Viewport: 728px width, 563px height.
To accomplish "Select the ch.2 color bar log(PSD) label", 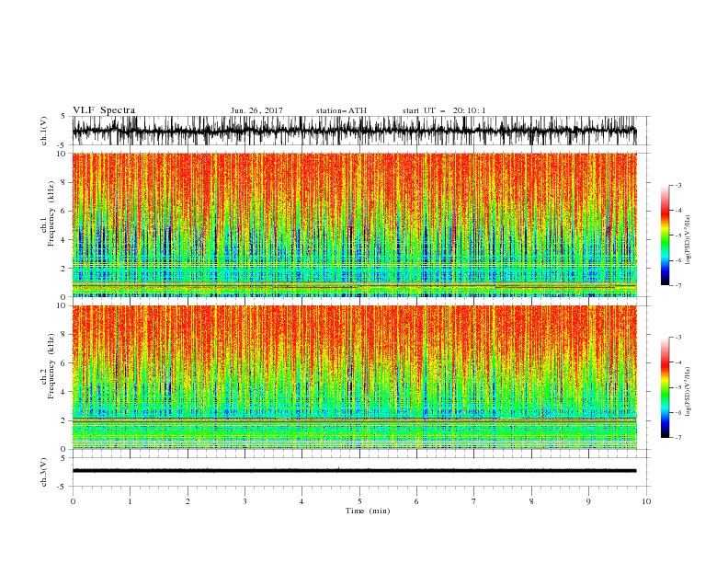I will [688, 391].
